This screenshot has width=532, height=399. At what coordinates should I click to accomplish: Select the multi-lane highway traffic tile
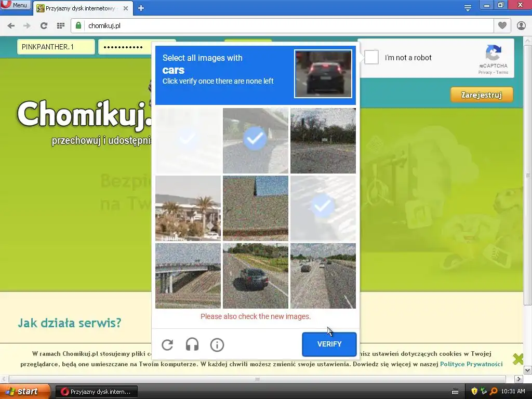coord(323,275)
